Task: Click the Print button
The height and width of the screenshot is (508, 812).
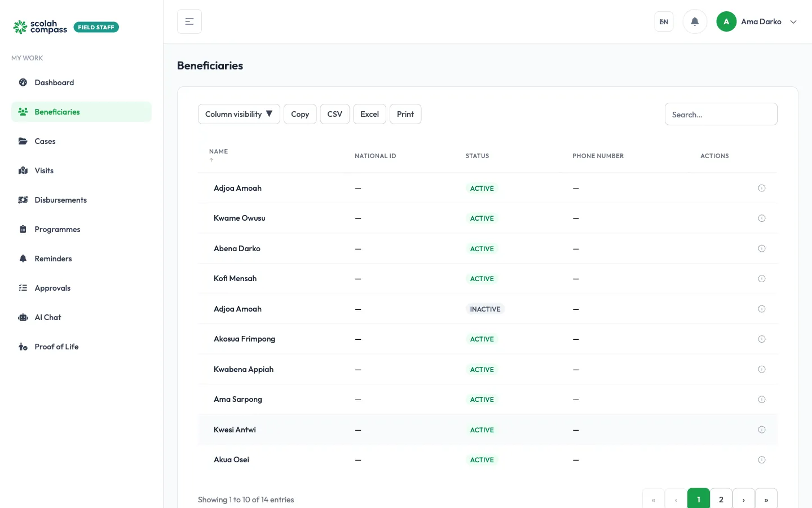Action: [405, 114]
